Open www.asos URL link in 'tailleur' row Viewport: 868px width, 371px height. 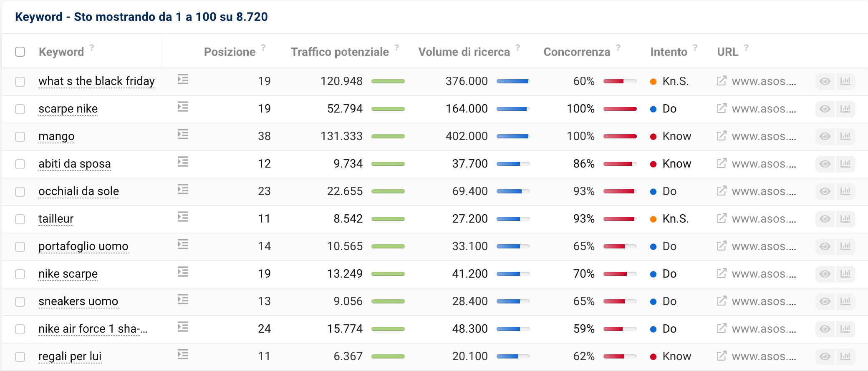coord(764,219)
